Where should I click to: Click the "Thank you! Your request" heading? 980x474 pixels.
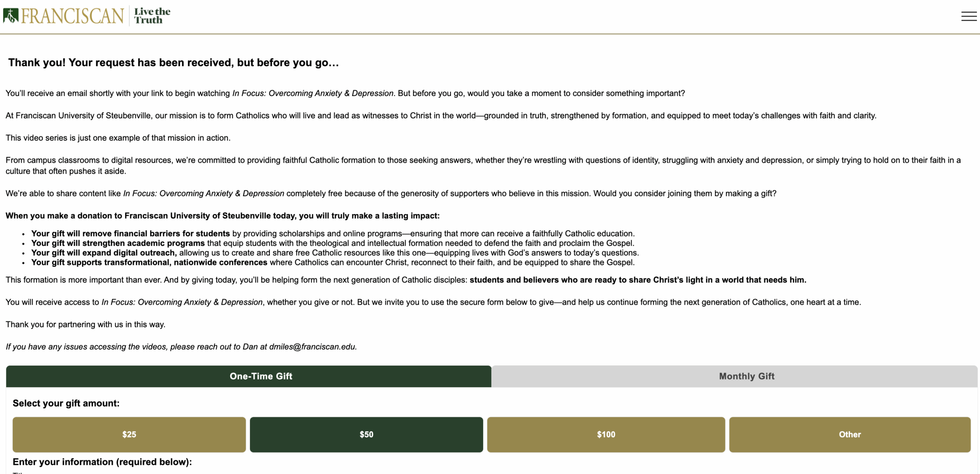(173, 62)
